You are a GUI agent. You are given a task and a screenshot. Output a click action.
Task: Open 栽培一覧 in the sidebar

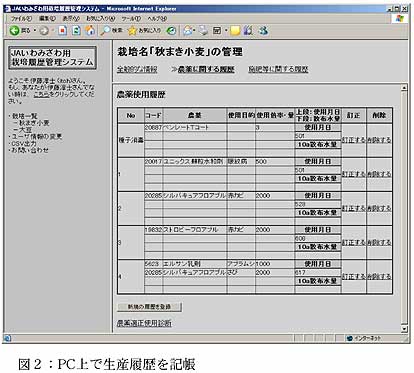pos(25,116)
